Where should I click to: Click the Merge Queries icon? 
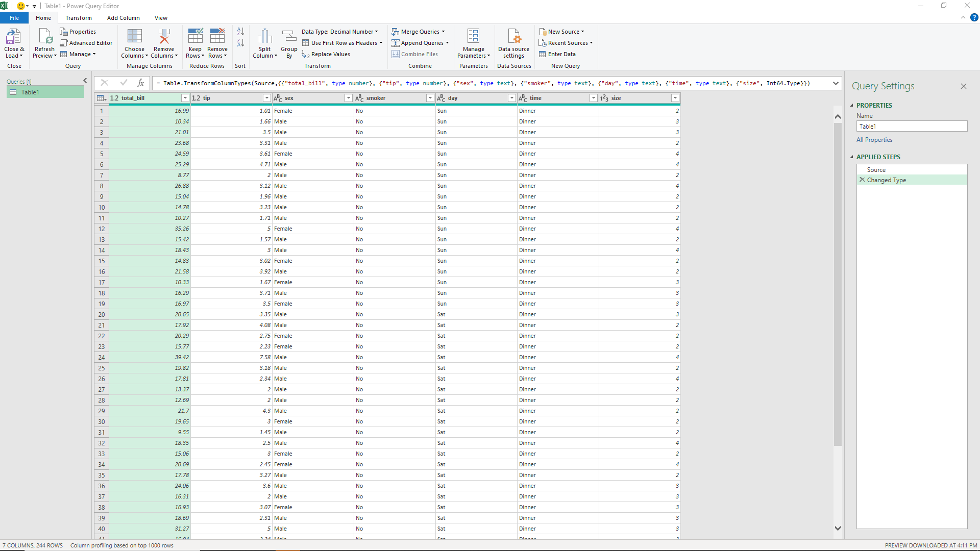click(x=396, y=31)
